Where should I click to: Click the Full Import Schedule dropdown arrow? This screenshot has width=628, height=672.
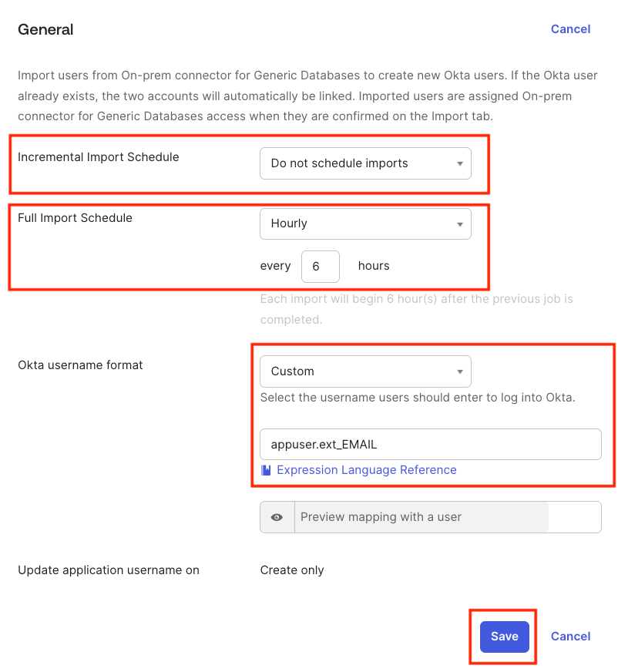[x=460, y=223]
